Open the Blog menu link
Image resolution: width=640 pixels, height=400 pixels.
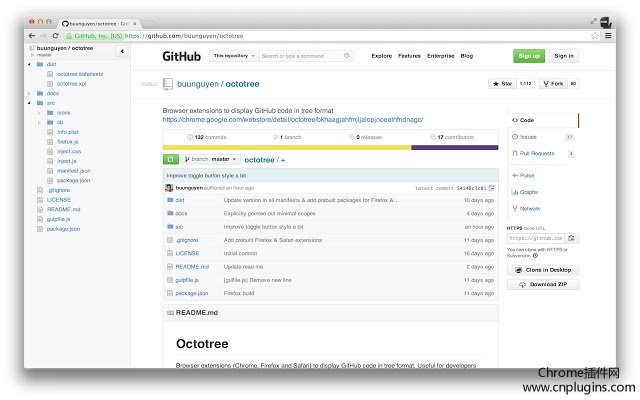[467, 56]
